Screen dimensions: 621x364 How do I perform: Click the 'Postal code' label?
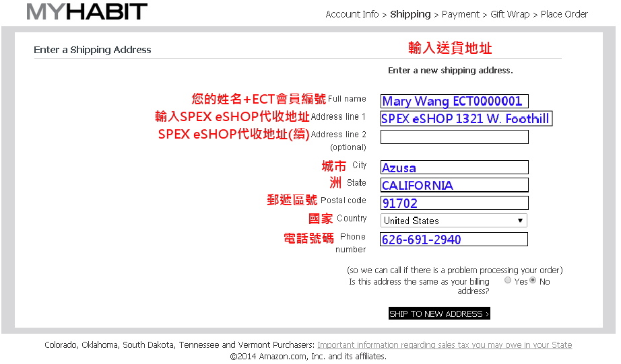344,201
